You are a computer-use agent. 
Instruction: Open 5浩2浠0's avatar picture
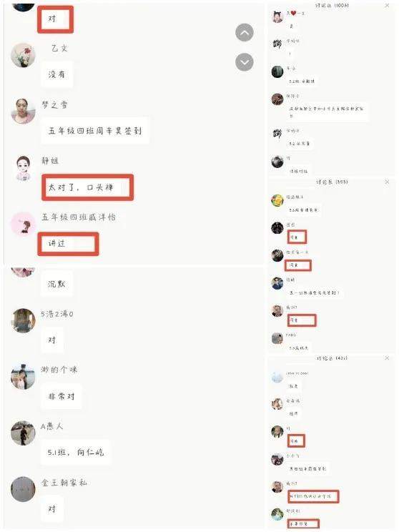(23, 320)
